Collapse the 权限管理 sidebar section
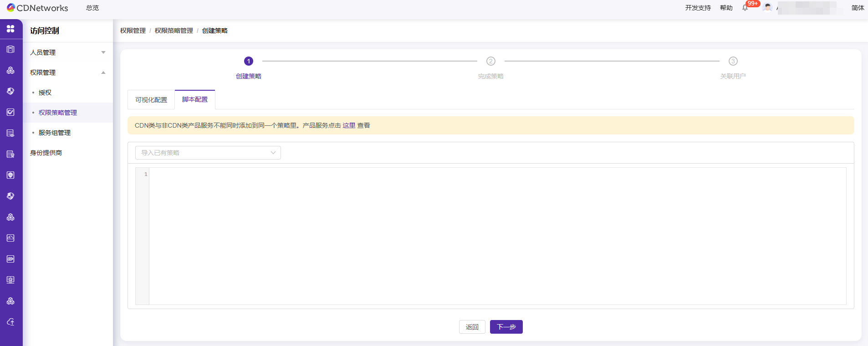This screenshot has width=868, height=346. [67, 72]
